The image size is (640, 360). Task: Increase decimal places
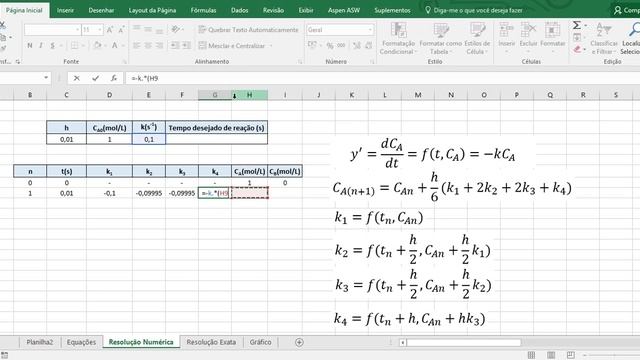tap(357, 46)
